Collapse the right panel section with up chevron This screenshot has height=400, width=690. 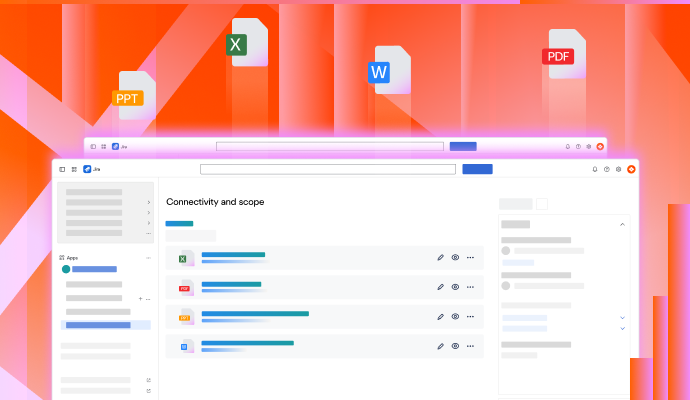point(622,224)
